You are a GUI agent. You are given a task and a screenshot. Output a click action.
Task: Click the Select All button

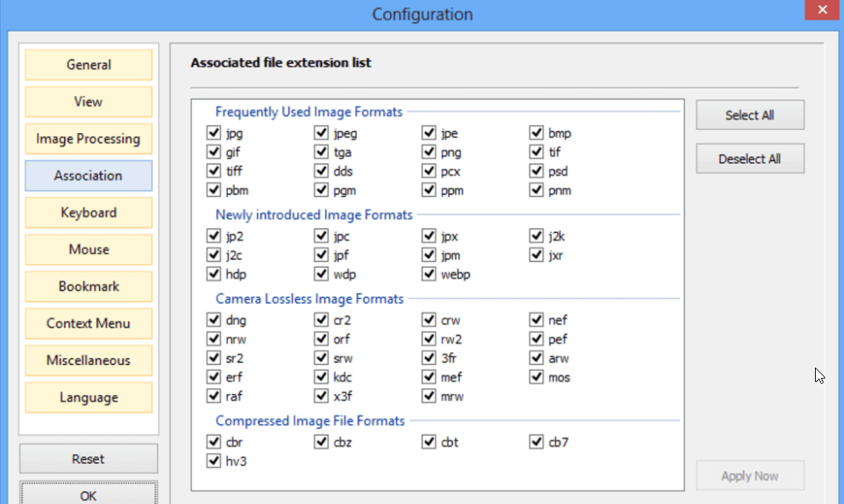(x=749, y=115)
